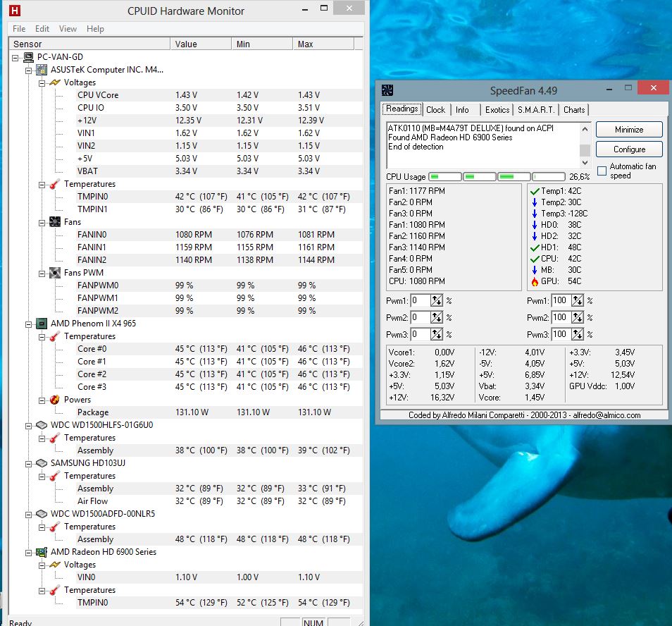Select the PC-VAN-GD computer icon
The image size is (672, 626).
point(29,57)
